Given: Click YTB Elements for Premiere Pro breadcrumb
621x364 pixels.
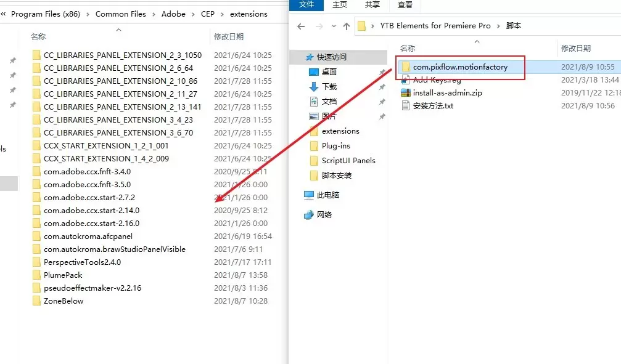Looking at the screenshot, I should point(435,26).
